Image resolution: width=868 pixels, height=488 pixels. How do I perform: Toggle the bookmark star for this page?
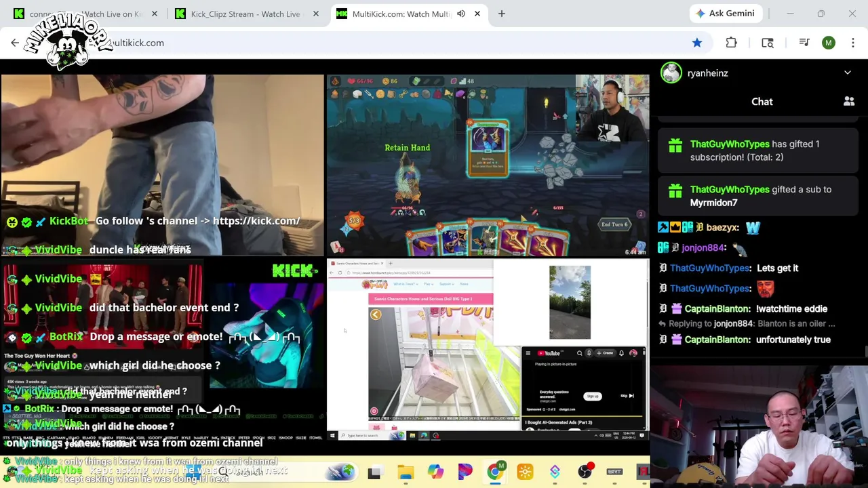pyautogui.click(x=697, y=43)
